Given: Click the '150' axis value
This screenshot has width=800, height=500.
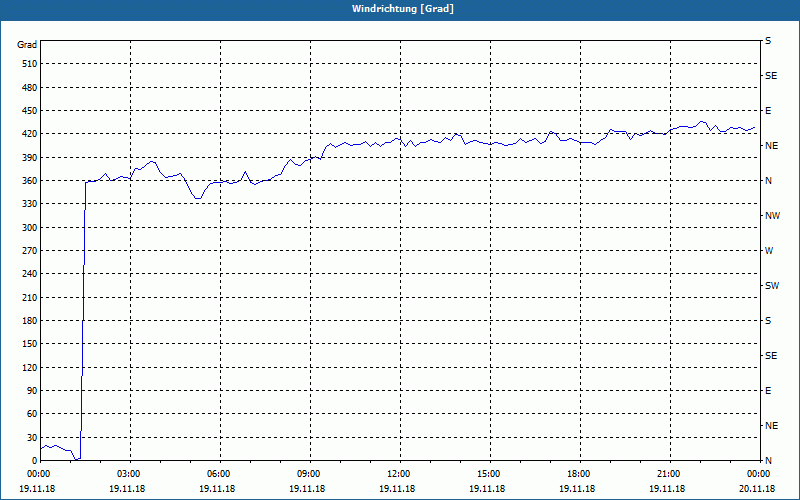Looking at the screenshot, I should click(30, 343).
